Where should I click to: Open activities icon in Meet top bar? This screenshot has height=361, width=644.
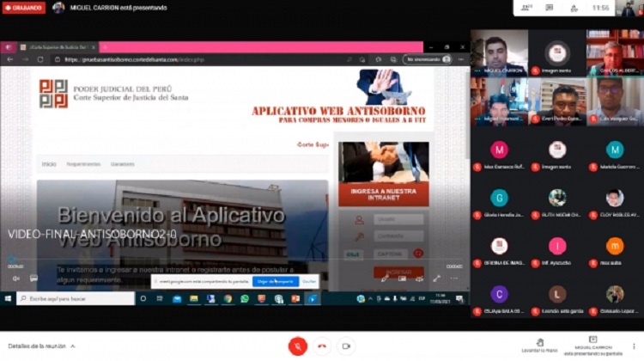(574, 8)
